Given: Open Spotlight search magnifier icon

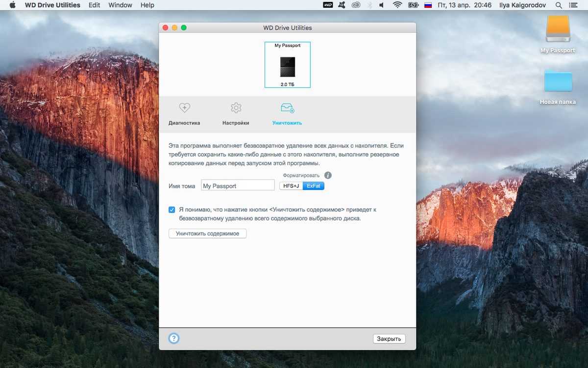Looking at the screenshot, I should [559, 5].
